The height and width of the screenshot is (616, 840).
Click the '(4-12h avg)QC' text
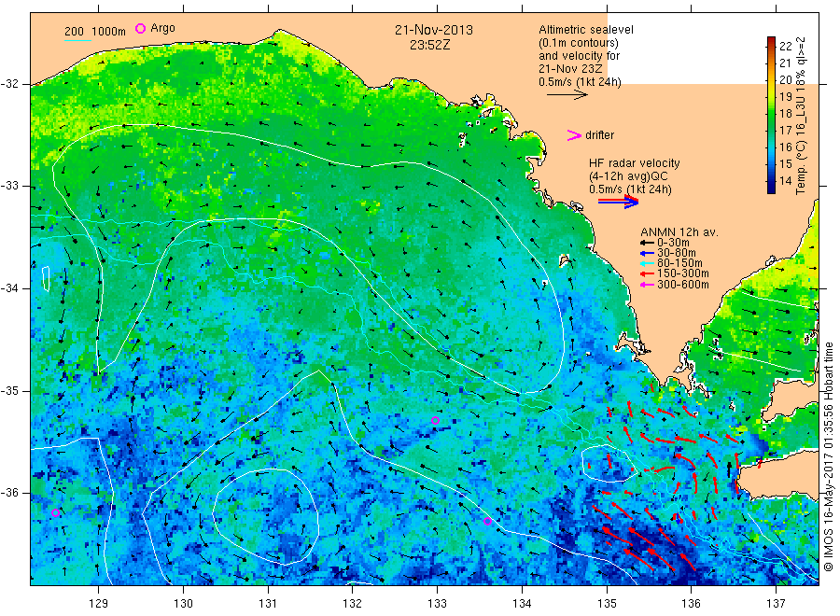[628, 175]
